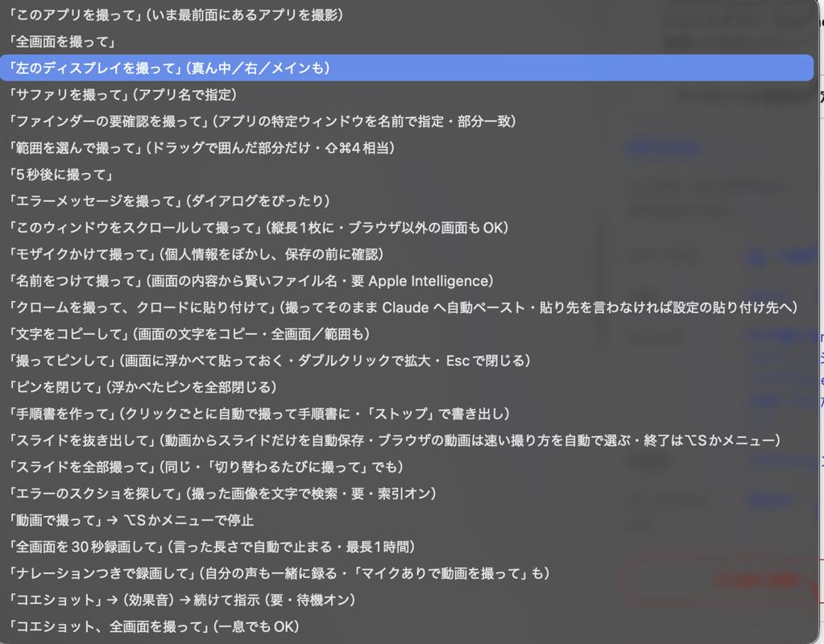Click 「スライドを全部撮って」 entry

coord(407,466)
